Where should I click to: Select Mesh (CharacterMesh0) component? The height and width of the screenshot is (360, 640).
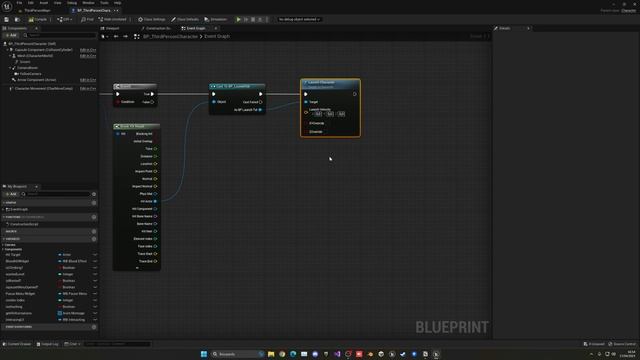[x=35, y=56]
